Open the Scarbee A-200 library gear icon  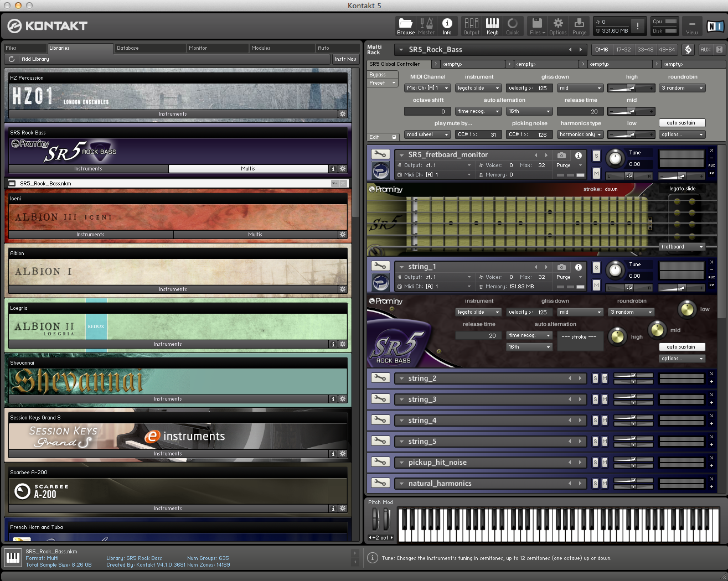click(x=343, y=509)
